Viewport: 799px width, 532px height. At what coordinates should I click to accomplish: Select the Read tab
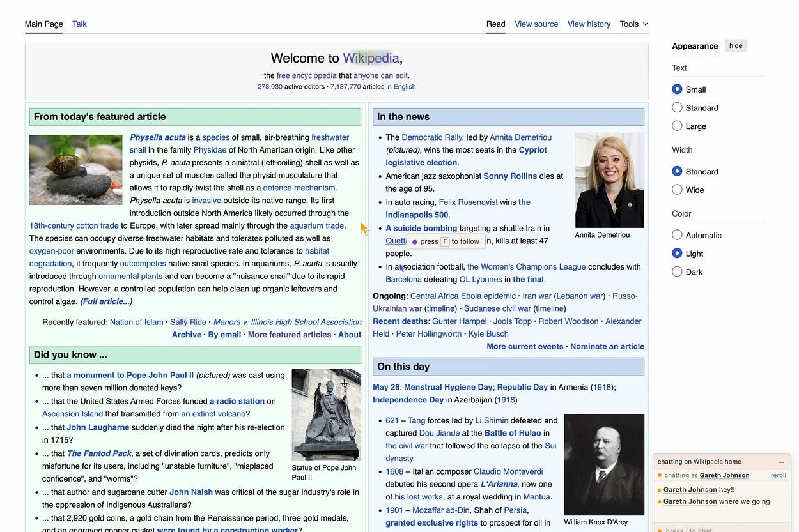point(495,24)
